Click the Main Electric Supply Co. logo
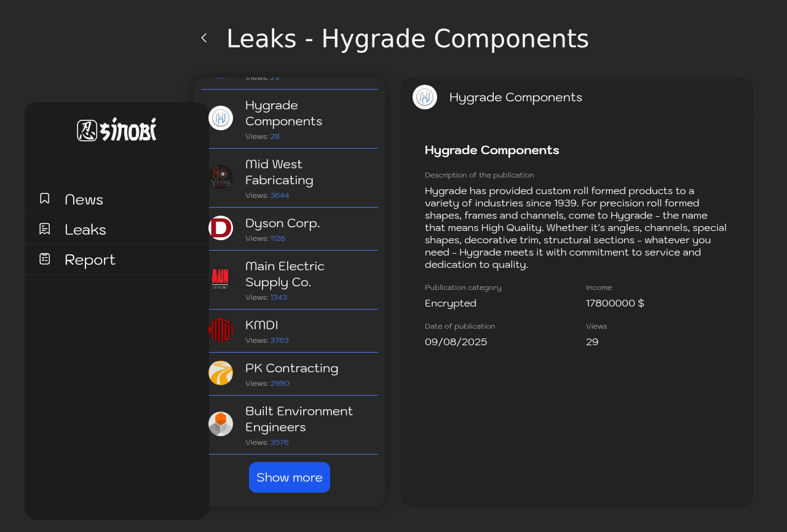This screenshot has width=787, height=532. coord(221,279)
